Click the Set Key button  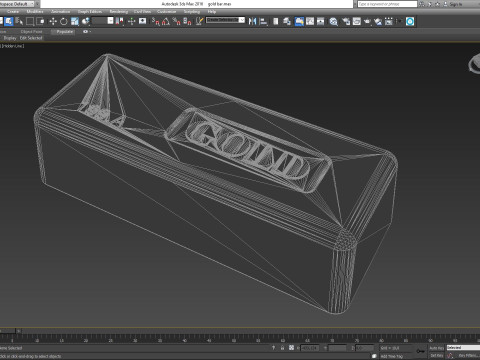click(436, 356)
